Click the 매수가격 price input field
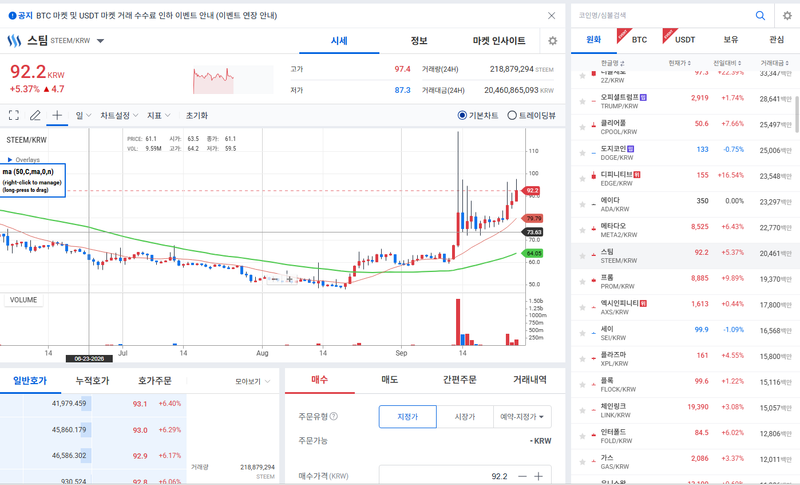The height and width of the screenshot is (485, 800). 446,475
